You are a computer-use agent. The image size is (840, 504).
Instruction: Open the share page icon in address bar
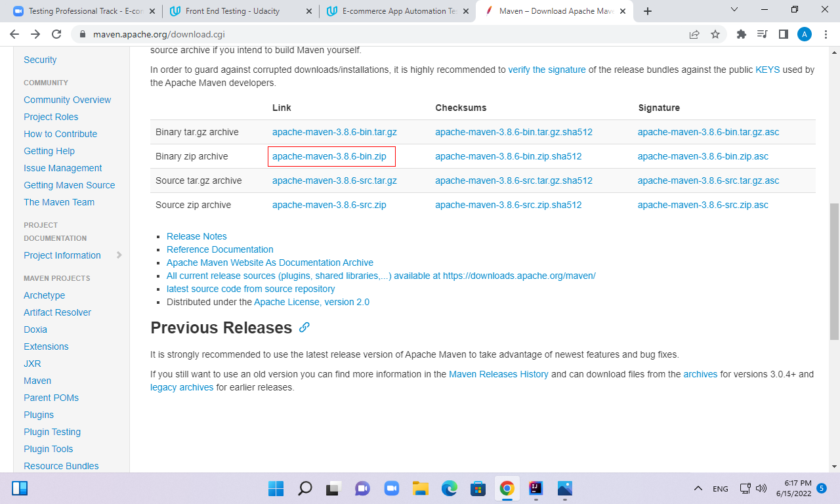pos(694,34)
